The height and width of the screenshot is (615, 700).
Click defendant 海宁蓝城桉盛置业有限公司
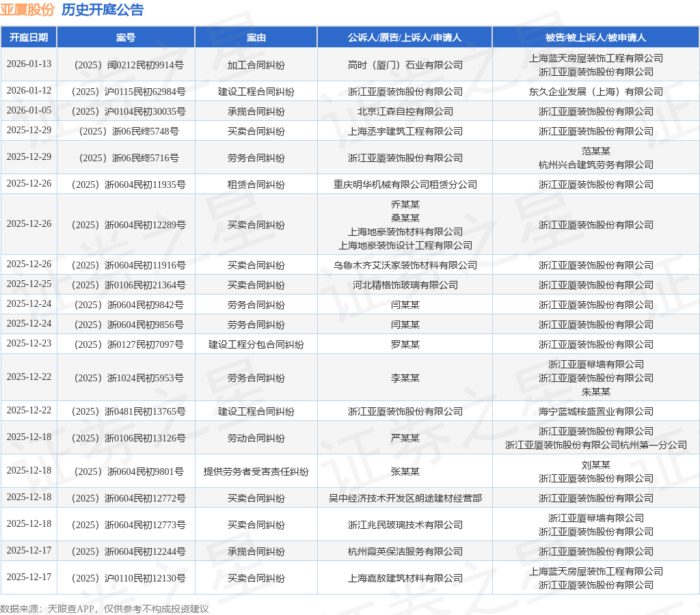point(595,411)
